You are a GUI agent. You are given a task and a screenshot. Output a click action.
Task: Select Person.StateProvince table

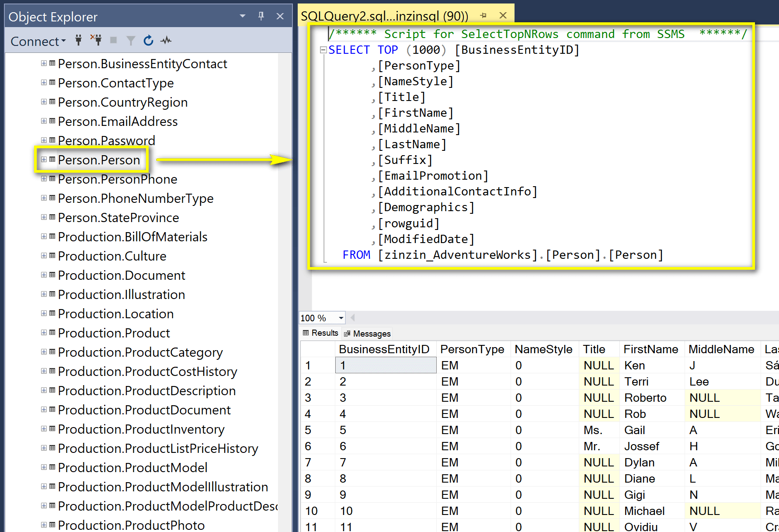click(118, 218)
